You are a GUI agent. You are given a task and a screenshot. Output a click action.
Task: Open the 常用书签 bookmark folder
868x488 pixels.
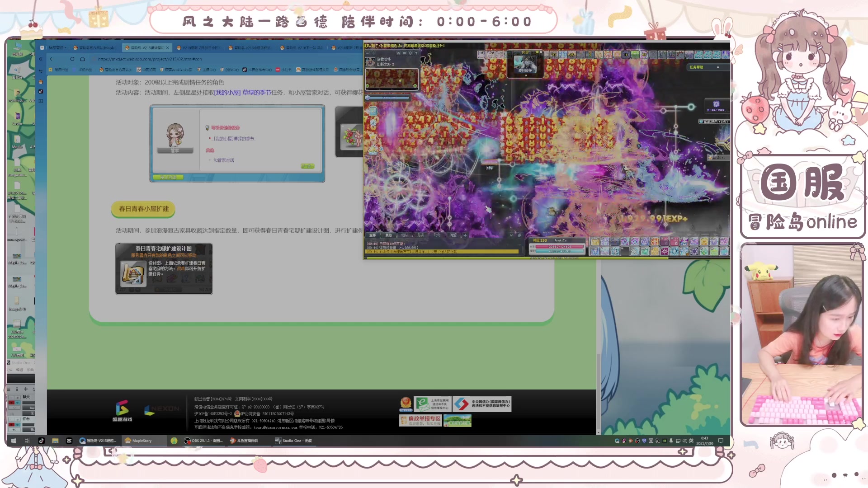pos(59,70)
